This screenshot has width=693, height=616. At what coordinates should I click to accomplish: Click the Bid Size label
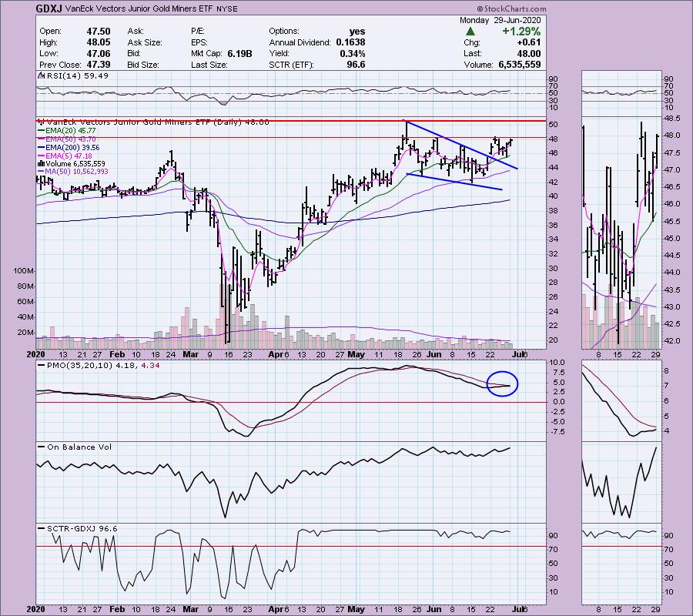pyautogui.click(x=143, y=65)
